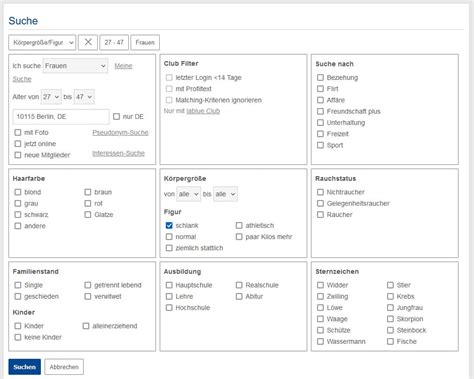Screen dimensions: 474x379
Task: Open the Körpergröße von alle dropdown
Action: [x=188, y=194]
